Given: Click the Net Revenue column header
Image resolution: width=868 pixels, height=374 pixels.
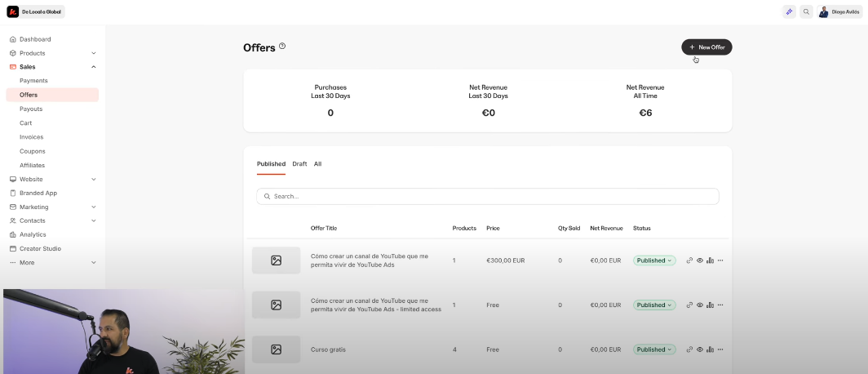Looking at the screenshot, I should (607, 229).
